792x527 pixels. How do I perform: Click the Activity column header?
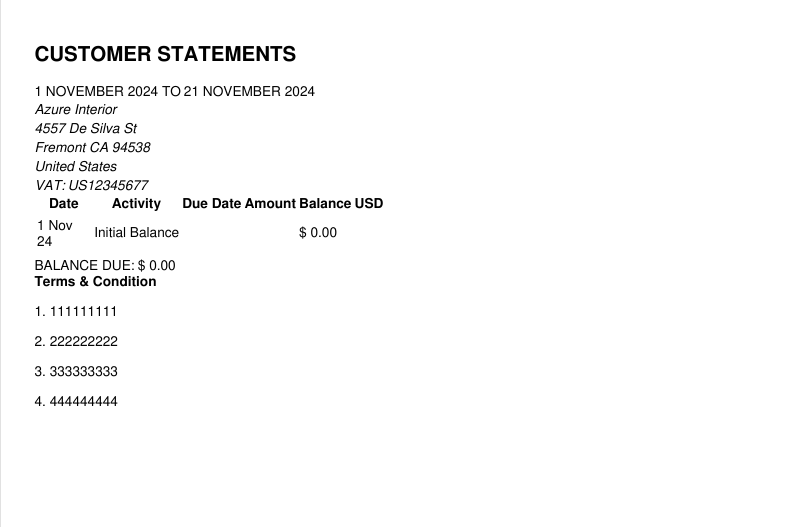136,204
